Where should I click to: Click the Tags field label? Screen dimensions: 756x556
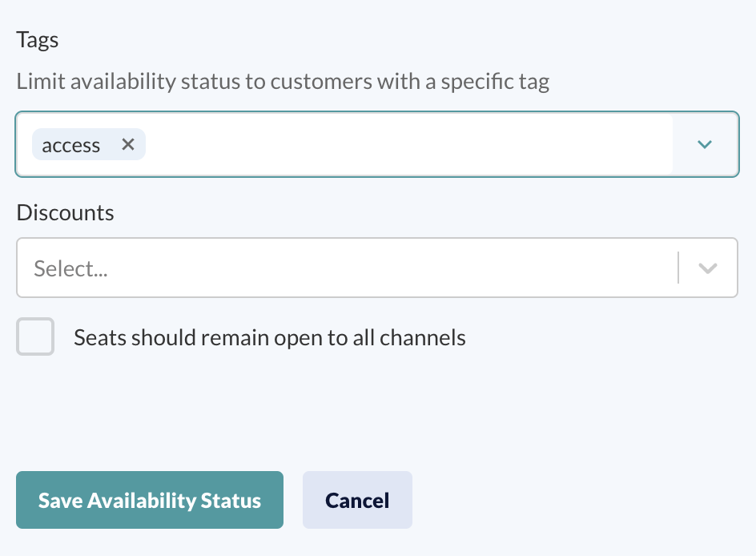tap(38, 40)
